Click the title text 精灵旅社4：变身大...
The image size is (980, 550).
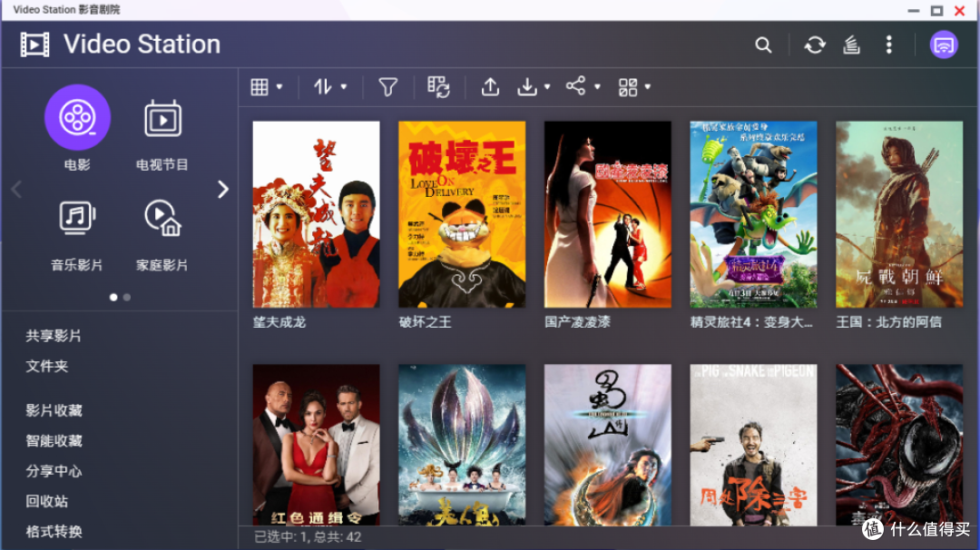(x=751, y=322)
